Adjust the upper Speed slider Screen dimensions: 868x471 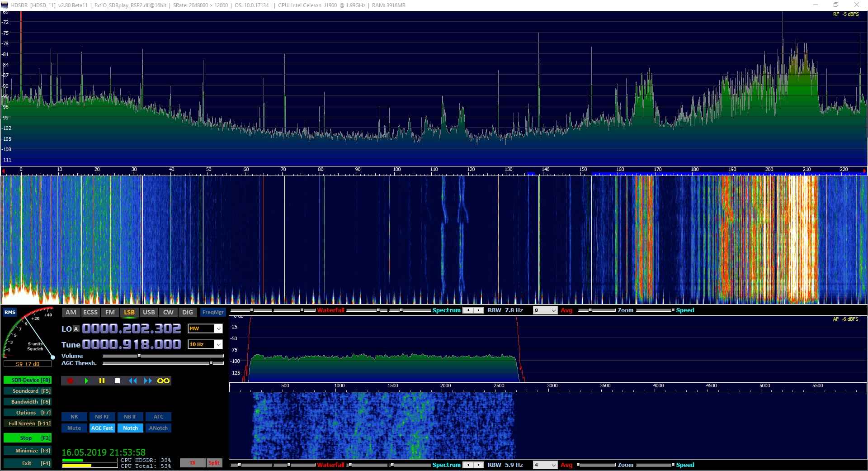click(x=656, y=310)
